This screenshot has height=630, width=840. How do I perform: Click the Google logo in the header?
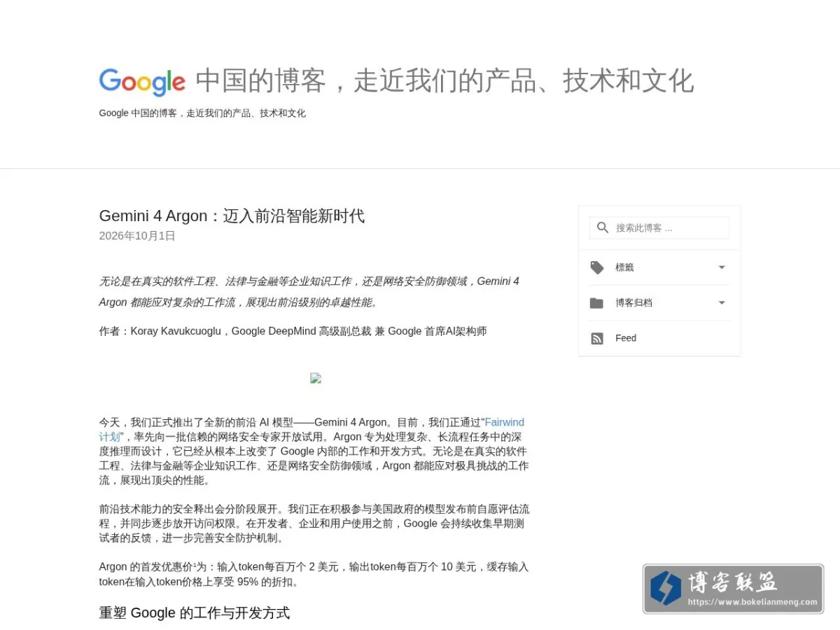tap(142, 82)
